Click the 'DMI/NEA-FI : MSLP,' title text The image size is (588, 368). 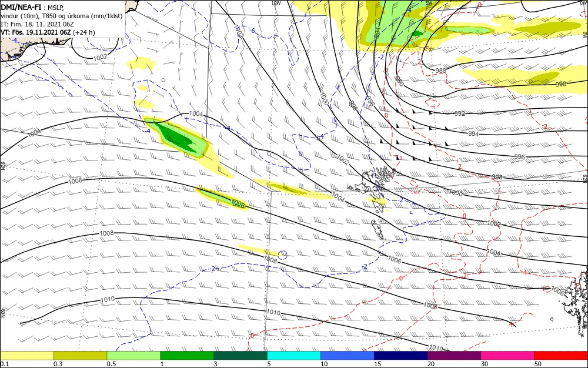(x=32, y=7)
